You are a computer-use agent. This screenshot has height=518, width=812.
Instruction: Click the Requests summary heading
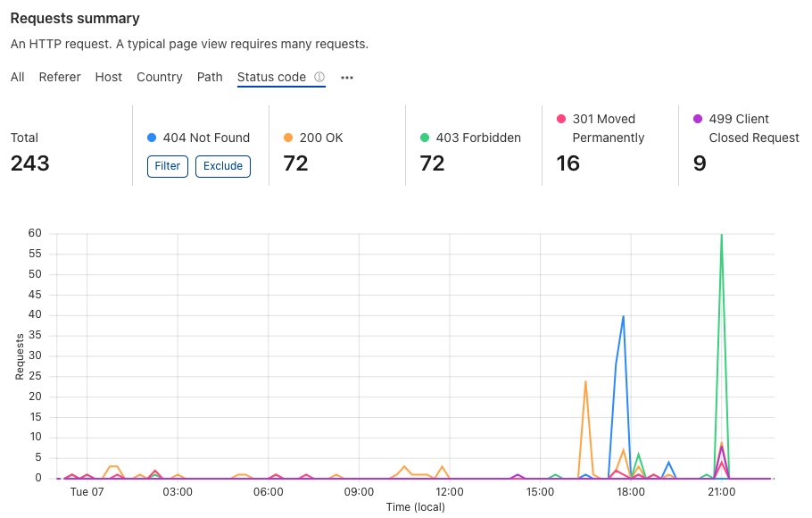coord(75,18)
